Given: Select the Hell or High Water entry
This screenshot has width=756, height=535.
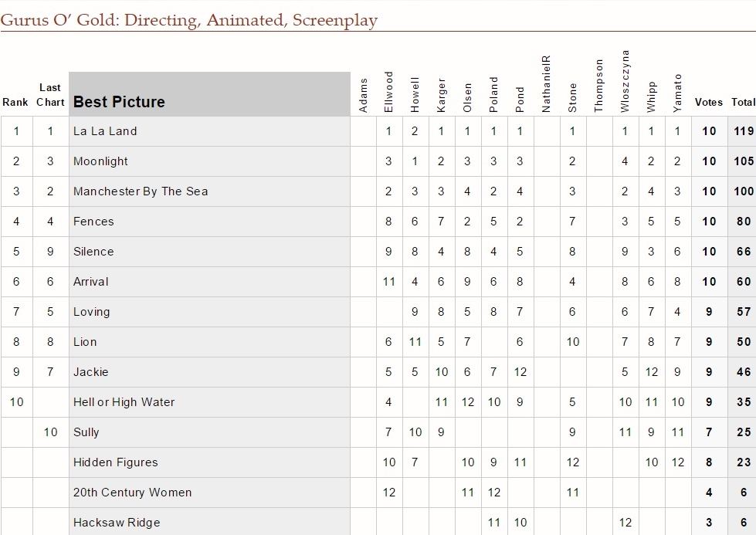Looking at the screenshot, I should point(124,402).
